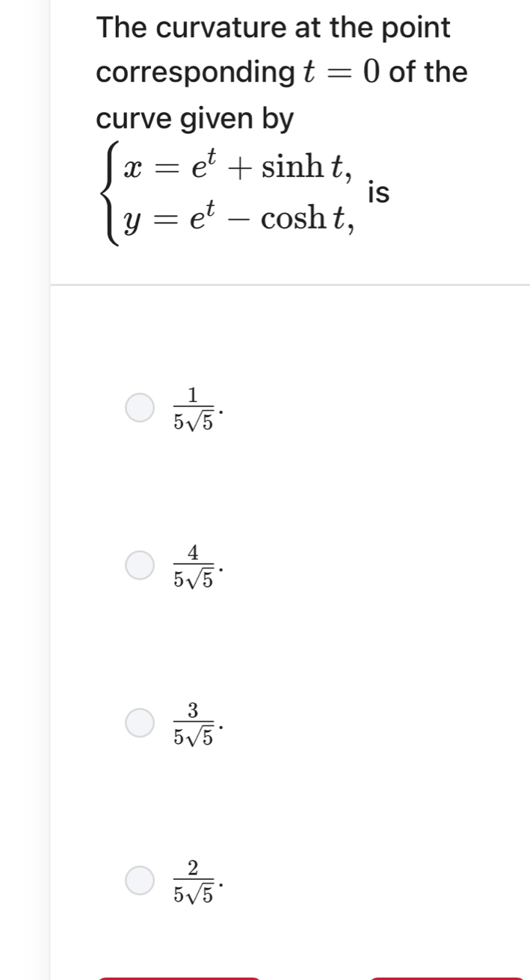
Task: Select the radio button for 1/(5√5)
Action: tap(140, 409)
